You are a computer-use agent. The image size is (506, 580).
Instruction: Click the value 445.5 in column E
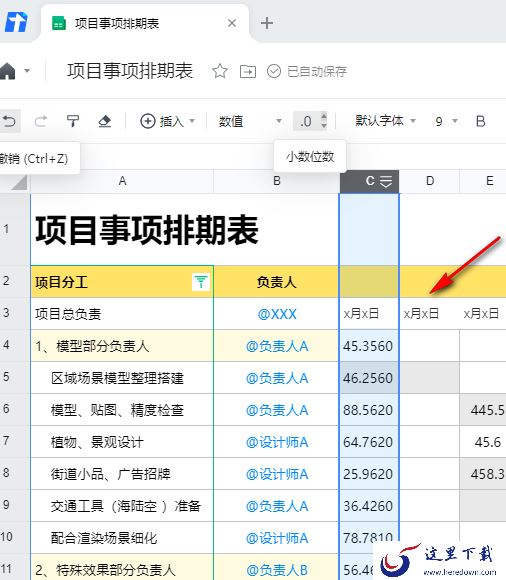(488, 410)
